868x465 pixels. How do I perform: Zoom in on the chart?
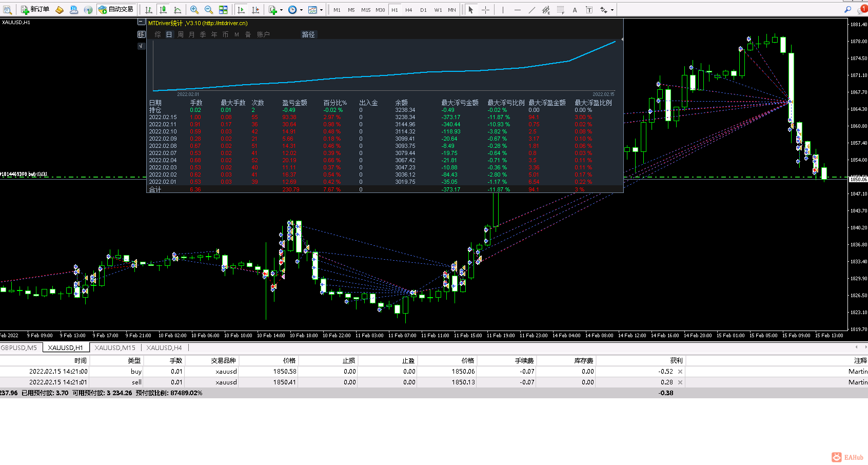point(194,9)
